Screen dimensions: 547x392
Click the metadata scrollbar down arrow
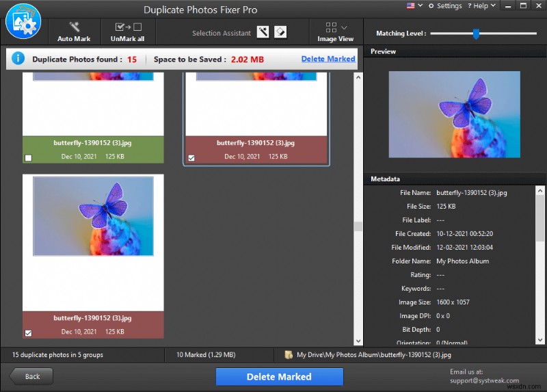540,339
